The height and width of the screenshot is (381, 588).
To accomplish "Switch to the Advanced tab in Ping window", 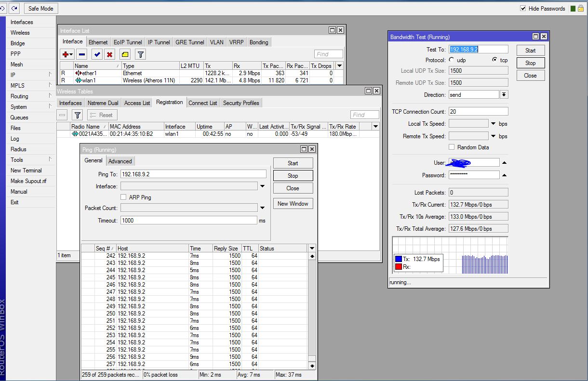I will [120, 161].
